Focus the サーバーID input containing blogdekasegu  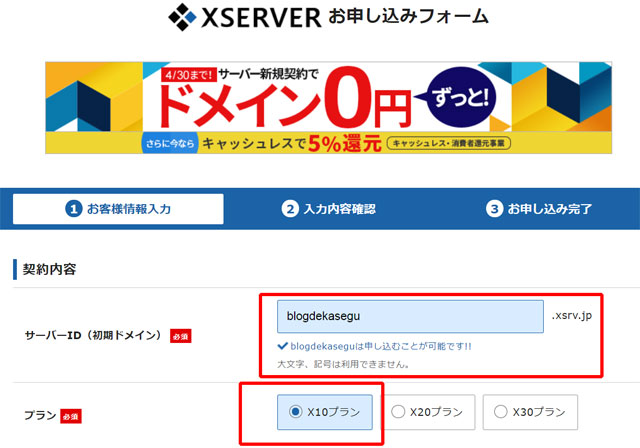410,316
